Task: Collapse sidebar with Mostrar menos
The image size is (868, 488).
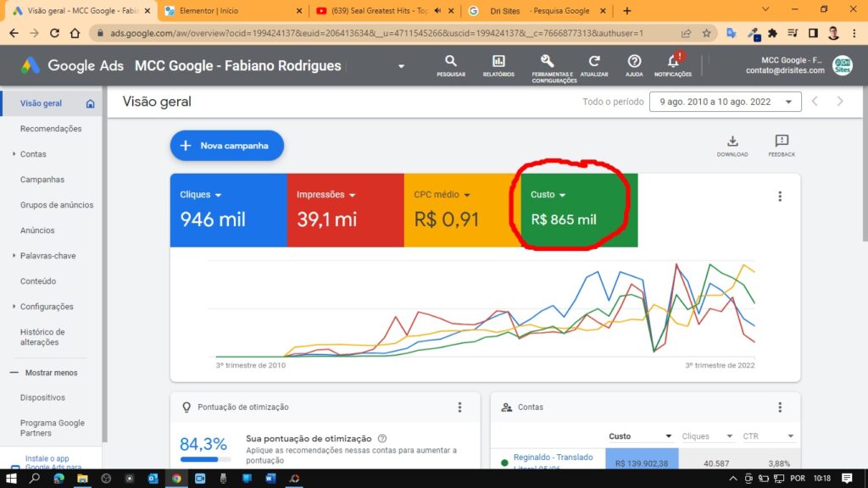Action: pos(50,372)
